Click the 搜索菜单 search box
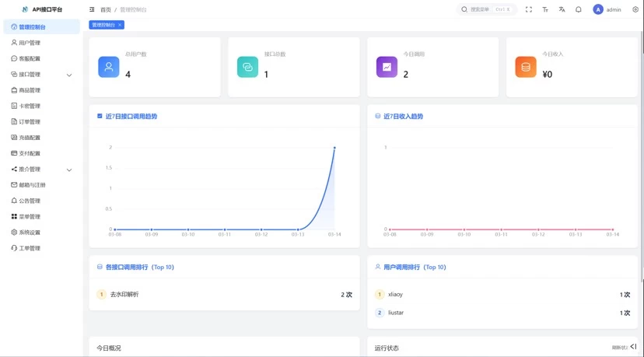The image size is (644, 357). coord(485,9)
